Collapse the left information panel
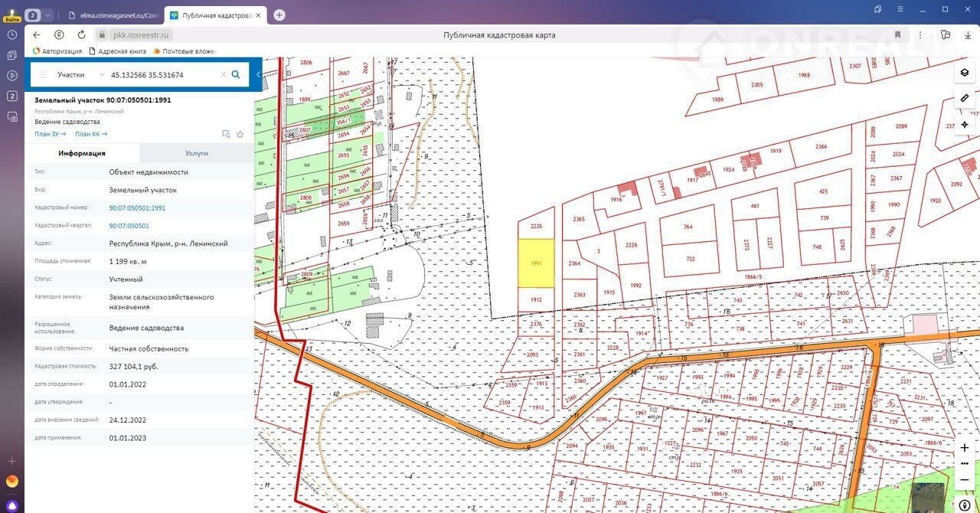Image resolution: width=980 pixels, height=513 pixels. 258,74
